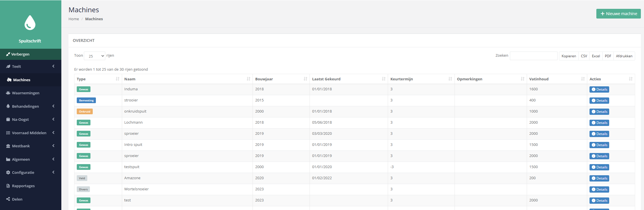The width and height of the screenshot is (644, 210).
Task: Sort by Opmerkingen column arrows
Action: click(x=523, y=79)
